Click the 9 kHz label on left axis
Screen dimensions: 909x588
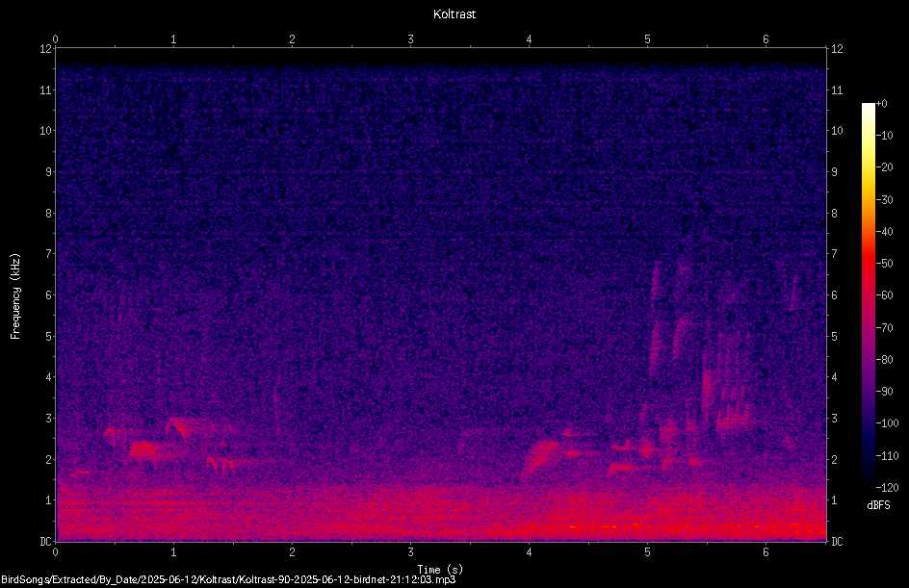[x=46, y=171]
